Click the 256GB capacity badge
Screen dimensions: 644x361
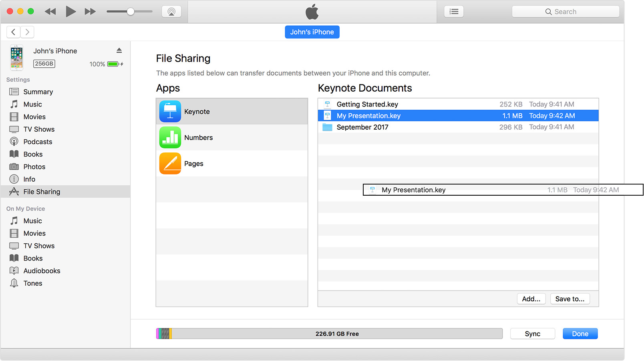click(x=44, y=64)
